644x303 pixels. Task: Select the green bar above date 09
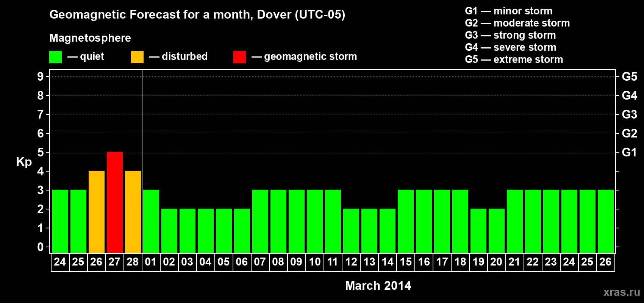[x=297, y=221]
